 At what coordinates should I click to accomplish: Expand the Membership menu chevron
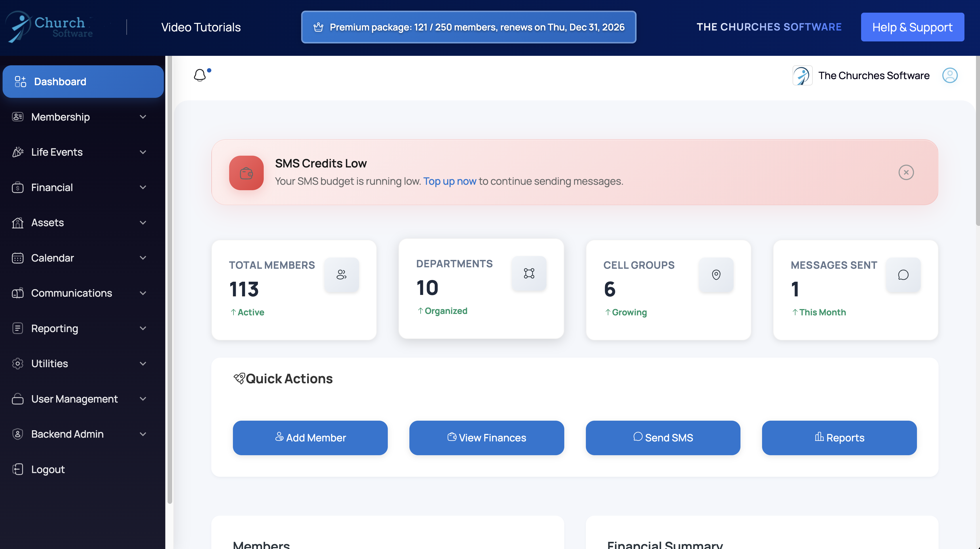[143, 117]
